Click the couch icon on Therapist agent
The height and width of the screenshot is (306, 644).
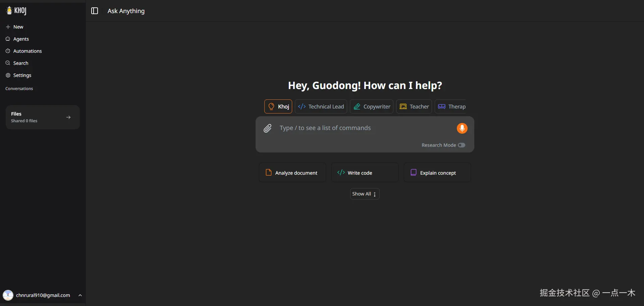(x=442, y=106)
